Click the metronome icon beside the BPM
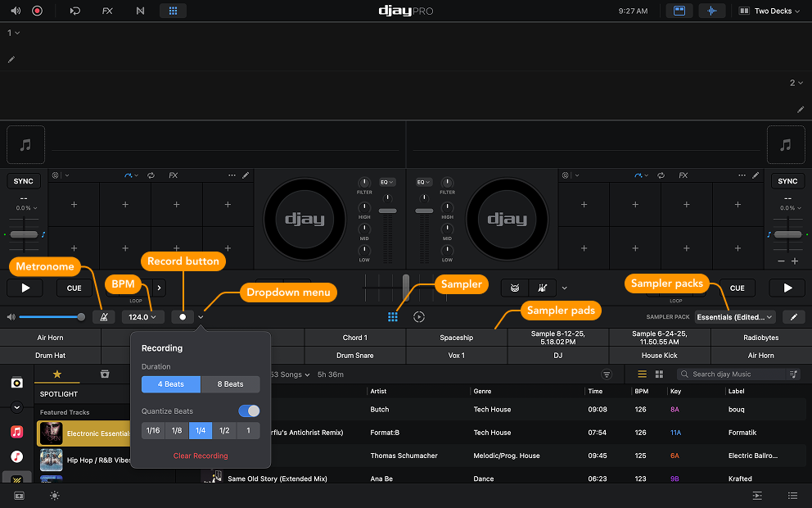Screen dimensions: 812x508 tap(104, 316)
